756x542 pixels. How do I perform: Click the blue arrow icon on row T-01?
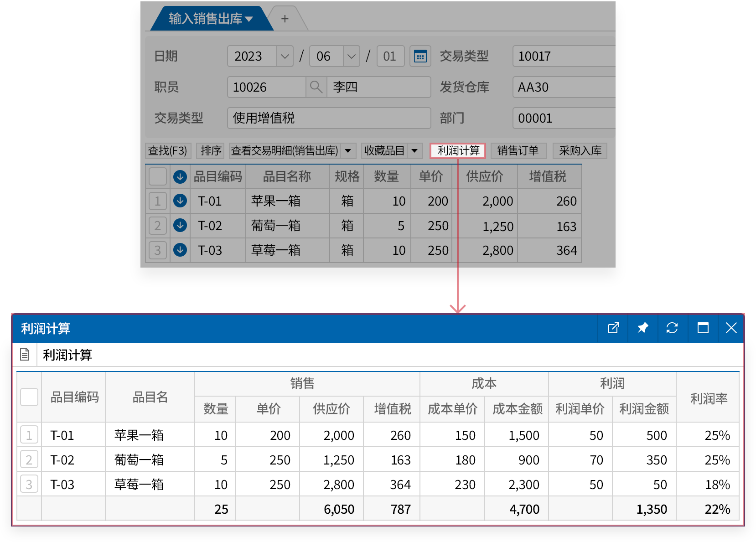[x=180, y=201]
